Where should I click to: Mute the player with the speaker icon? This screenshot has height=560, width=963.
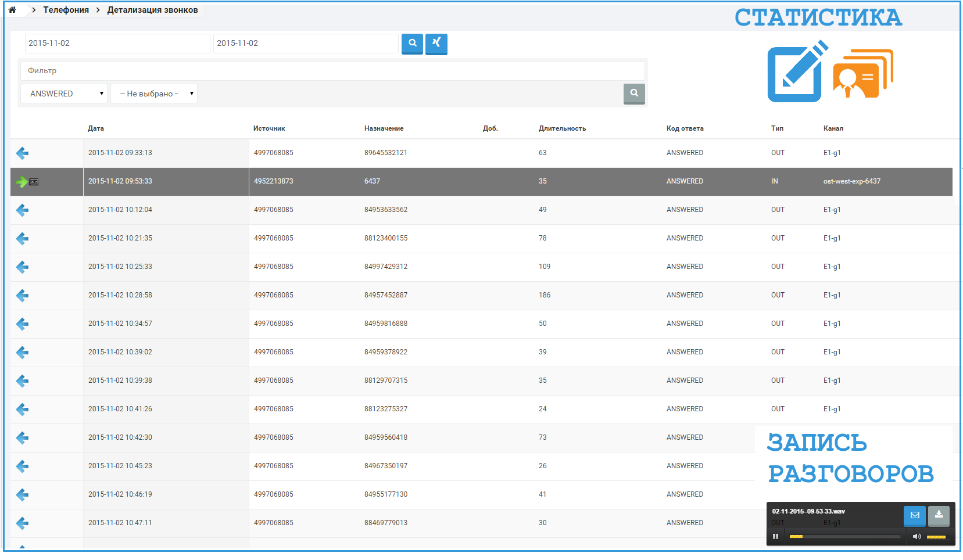click(x=917, y=536)
